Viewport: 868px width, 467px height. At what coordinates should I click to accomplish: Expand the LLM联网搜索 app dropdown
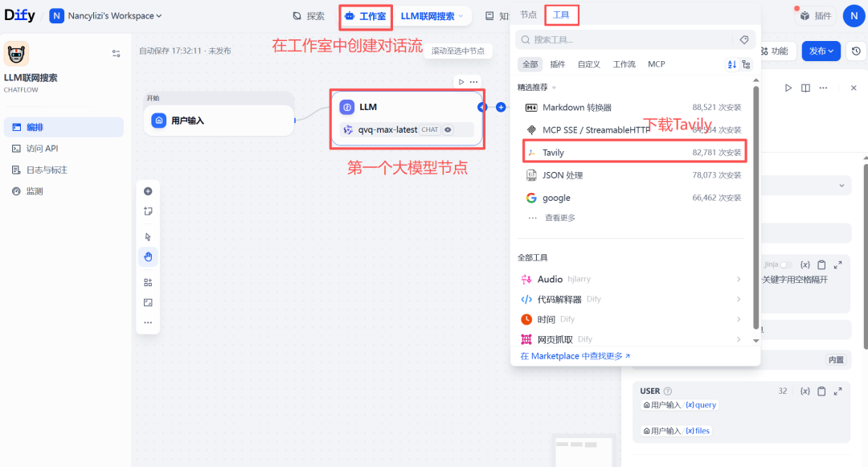(432, 16)
